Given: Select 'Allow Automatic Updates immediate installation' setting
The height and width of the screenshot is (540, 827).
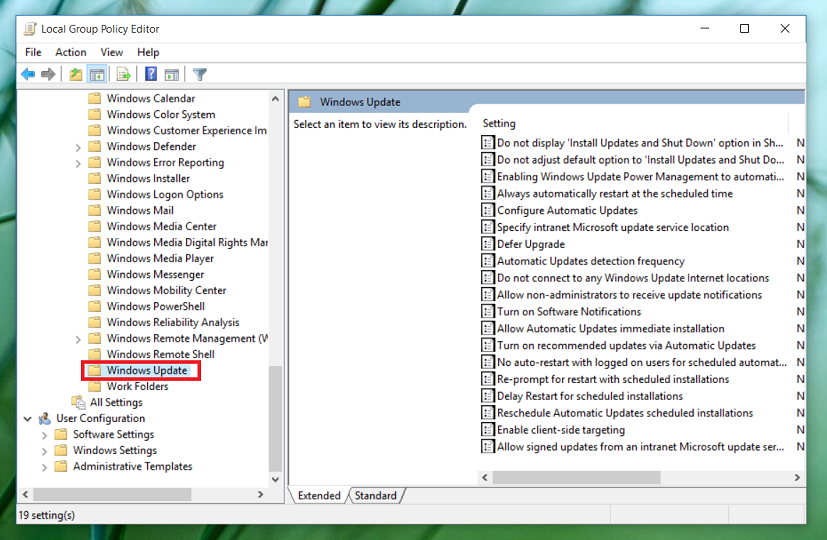Looking at the screenshot, I should (611, 329).
